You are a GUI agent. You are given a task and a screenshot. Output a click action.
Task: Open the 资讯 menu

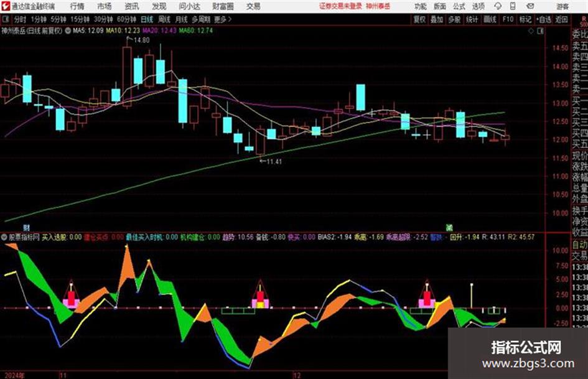pos(132,6)
